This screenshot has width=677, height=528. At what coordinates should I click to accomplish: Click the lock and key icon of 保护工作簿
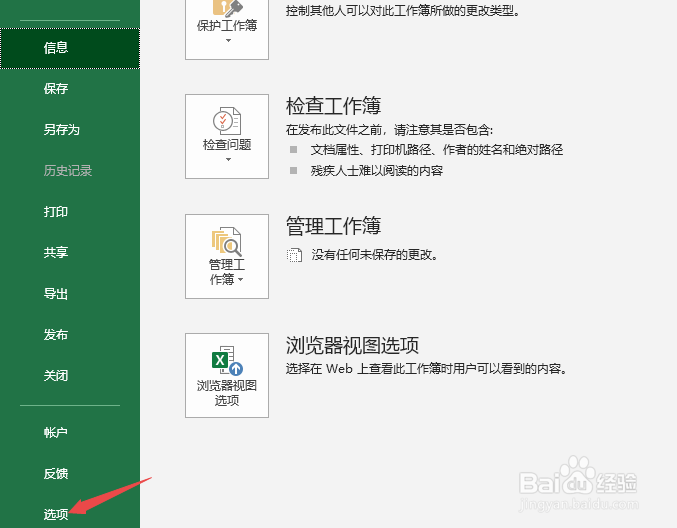click(x=227, y=7)
